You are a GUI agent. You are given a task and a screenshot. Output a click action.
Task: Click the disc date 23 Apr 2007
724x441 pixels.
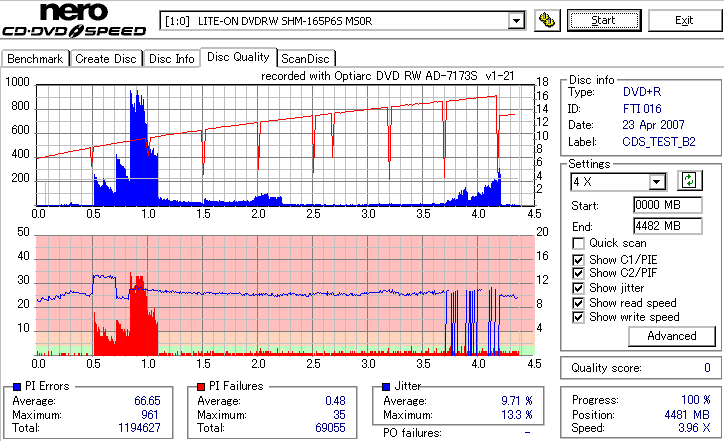click(x=653, y=125)
